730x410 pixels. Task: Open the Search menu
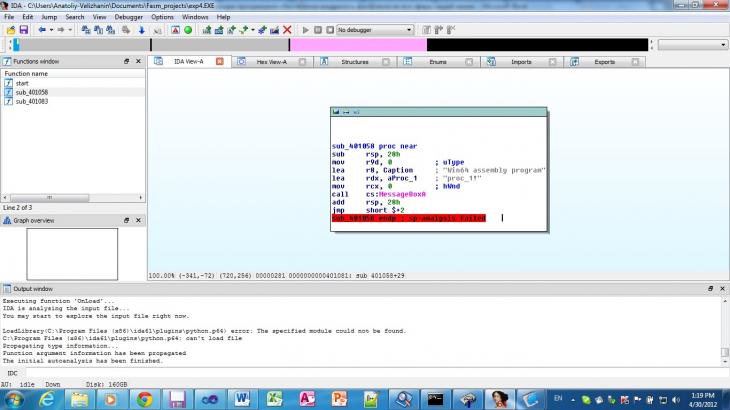(74, 17)
